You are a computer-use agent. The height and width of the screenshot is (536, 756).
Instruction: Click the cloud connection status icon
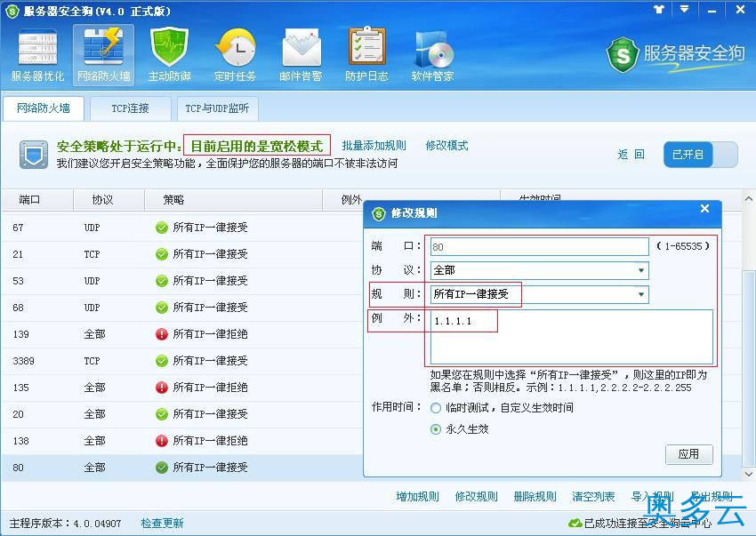tap(575, 523)
